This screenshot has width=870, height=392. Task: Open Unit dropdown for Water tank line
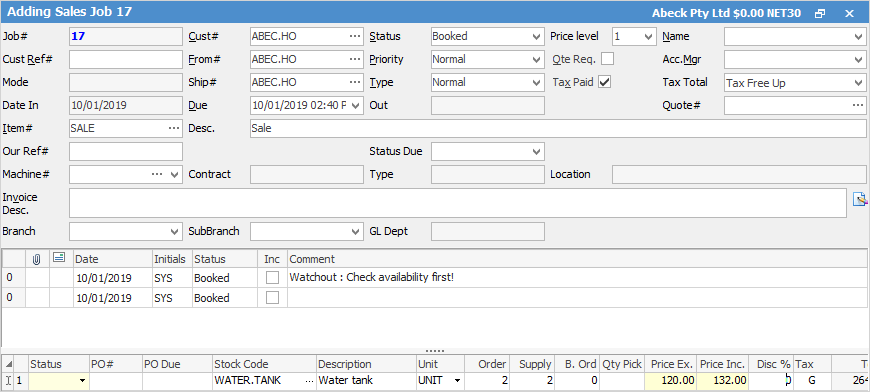[x=457, y=381]
